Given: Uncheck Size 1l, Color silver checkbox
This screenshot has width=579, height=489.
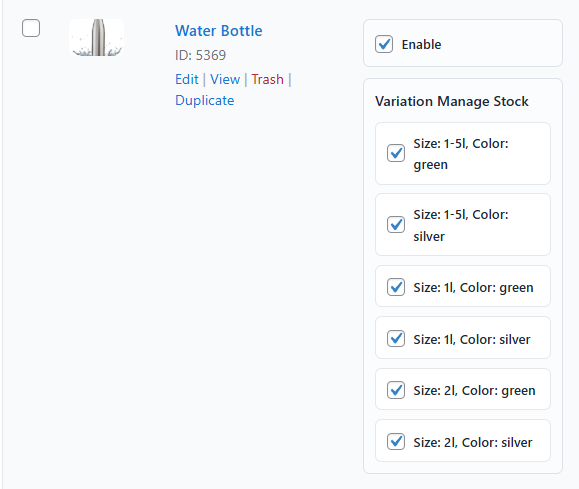Looking at the screenshot, I should click(396, 338).
